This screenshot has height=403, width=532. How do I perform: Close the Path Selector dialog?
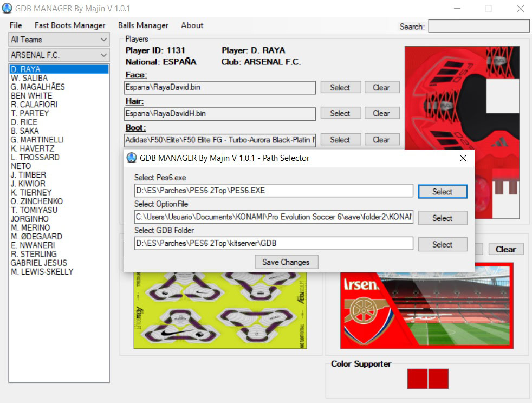click(x=463, y=158)
